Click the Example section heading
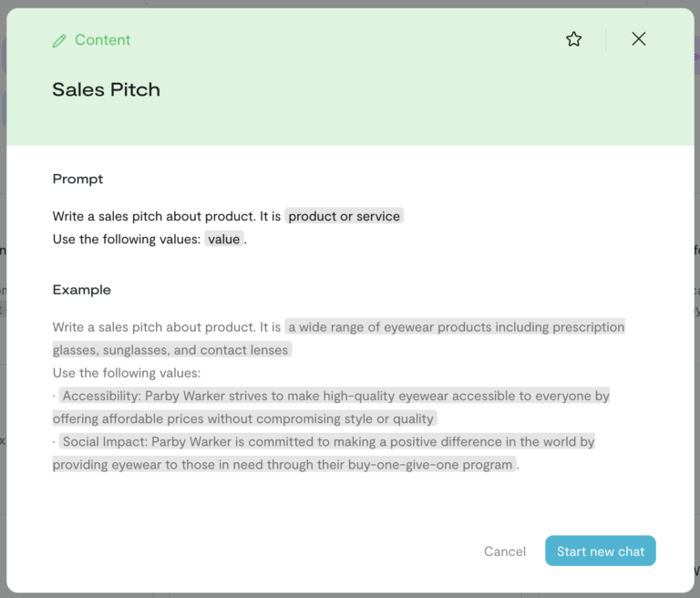 (x=82, y=290)
